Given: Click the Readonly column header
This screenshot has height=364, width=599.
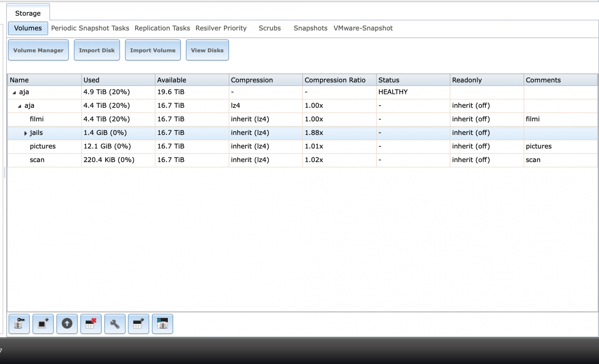Looking at the screenshot, I should 487,80.
